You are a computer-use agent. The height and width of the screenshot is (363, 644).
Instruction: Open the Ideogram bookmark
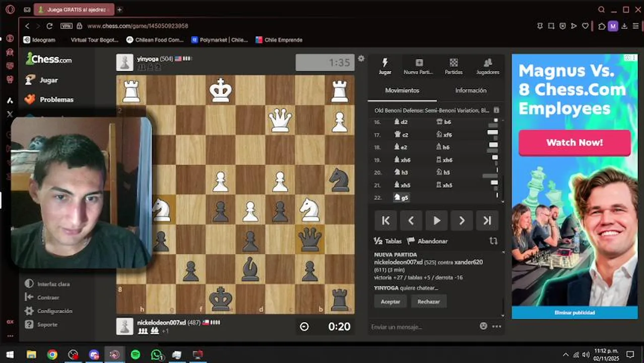[x=39, y=40]
